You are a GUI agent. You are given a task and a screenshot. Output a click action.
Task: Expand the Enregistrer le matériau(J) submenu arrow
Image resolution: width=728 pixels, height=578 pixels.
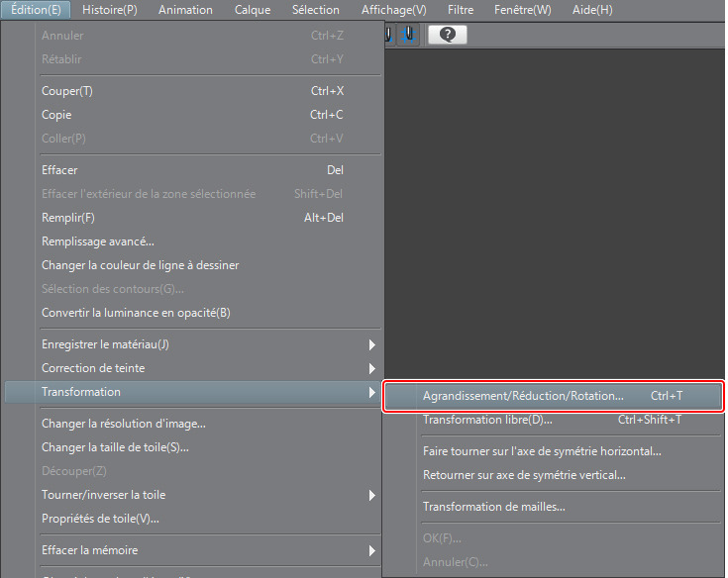[x=371, y=344]
